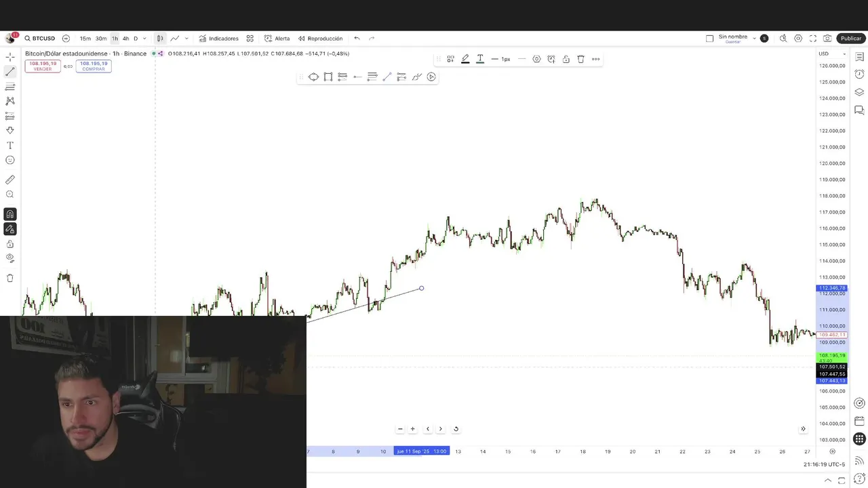Undo last action arrow
Image resolution: width=868 pixels, height=488 pixels.
point(357,39)
